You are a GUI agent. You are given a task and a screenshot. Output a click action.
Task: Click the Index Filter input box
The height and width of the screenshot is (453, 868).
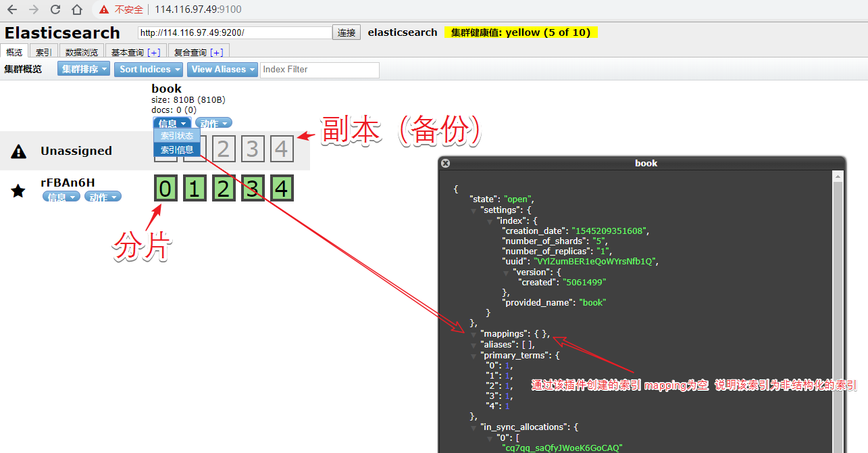click(x=320, y=70)
